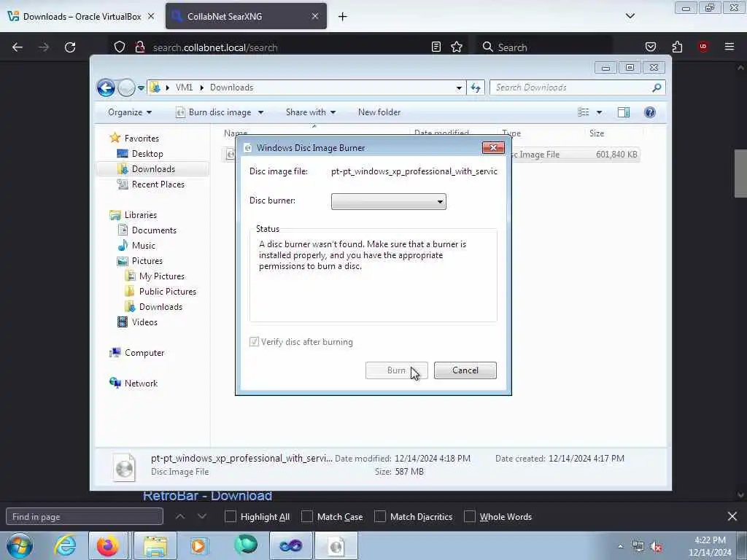The height and width of the screenshot is (560, 747).
Task: Open Windows Explorer taskbar icon
Action: tap(155, 545)
